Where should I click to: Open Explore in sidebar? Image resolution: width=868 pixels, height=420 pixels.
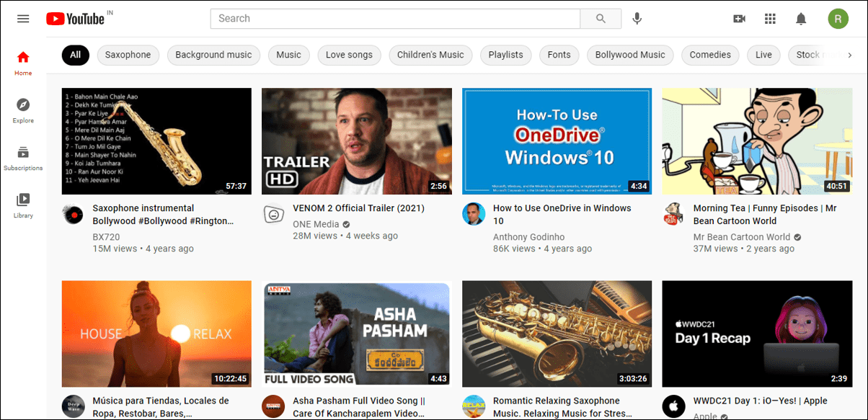[x=23, y=111]
